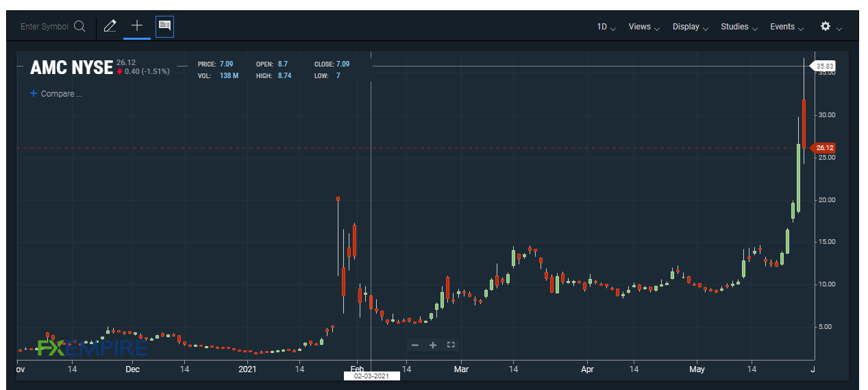The width and height of the screenshot is (868, 390).
Task: Click the 15.00 price axis label
Action: [827, 241]
